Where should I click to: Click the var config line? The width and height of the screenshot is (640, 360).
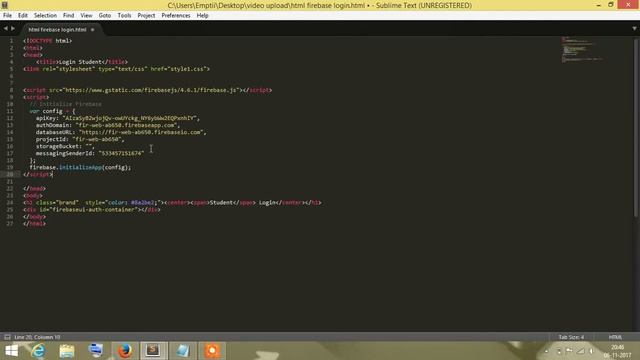tap(52, 111)
